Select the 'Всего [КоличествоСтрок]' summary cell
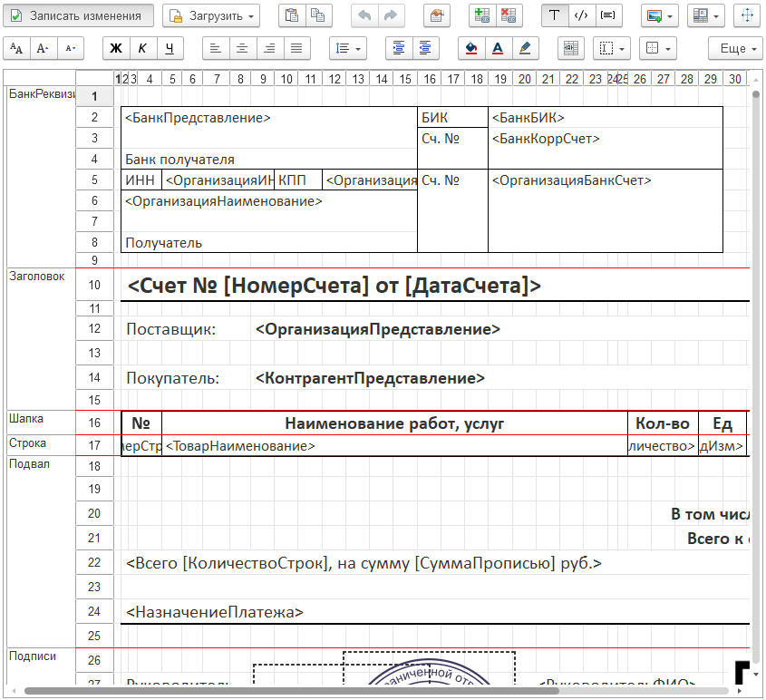766x700 pixels. (x=435, y=563)
